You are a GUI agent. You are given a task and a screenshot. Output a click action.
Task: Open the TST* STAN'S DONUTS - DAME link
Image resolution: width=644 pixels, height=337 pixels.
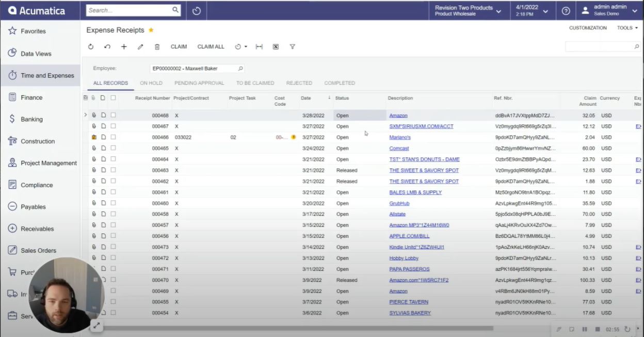click(x=424, y=159)
